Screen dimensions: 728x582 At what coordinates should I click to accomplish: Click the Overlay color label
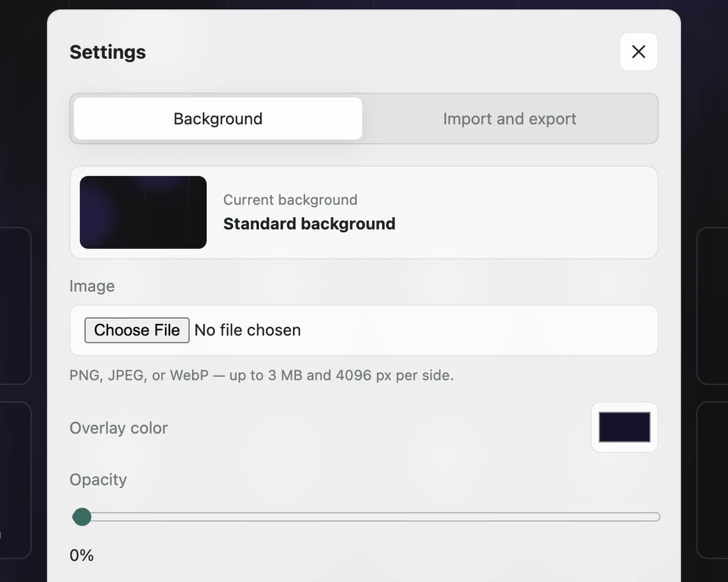(119, 428)
